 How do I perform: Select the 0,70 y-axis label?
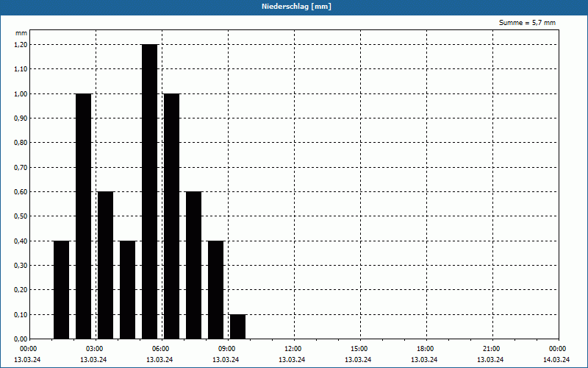(x=21, y=168)
